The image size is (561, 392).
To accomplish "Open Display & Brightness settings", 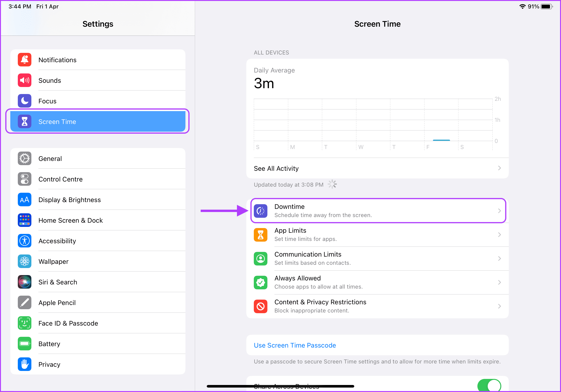I will pos(98,200).
